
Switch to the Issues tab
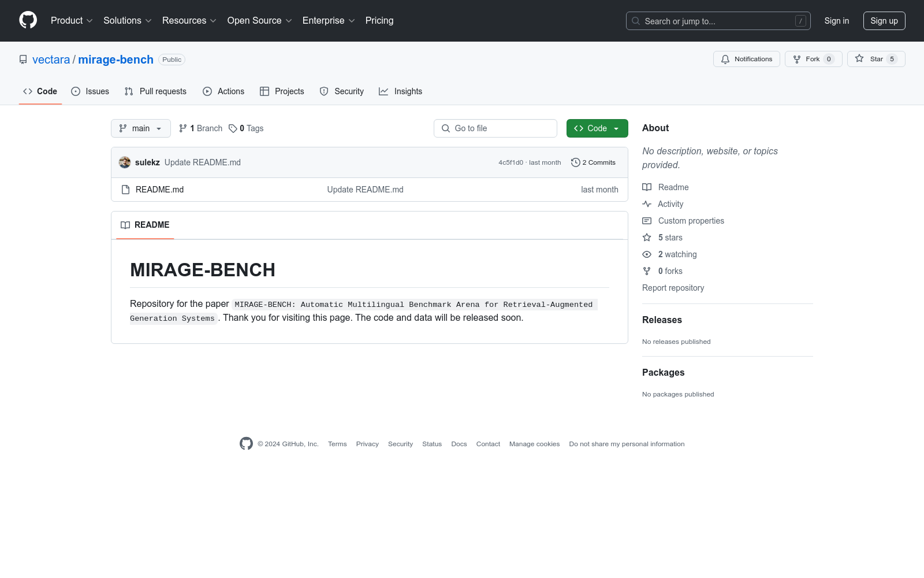click(x=90, y=91)
